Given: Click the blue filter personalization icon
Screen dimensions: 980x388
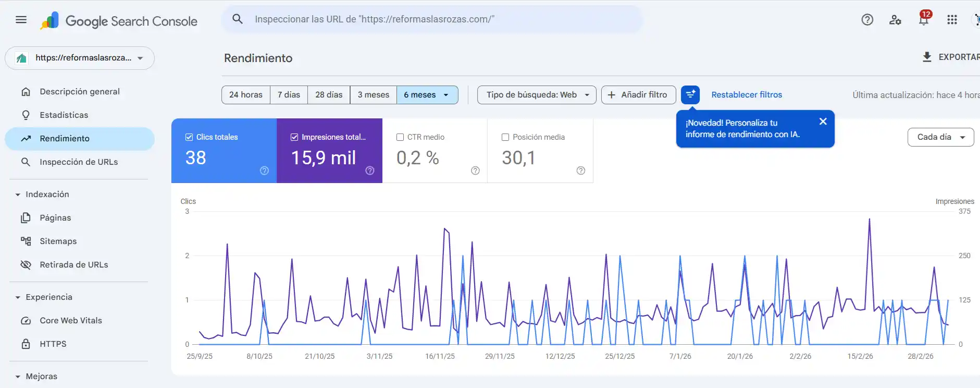Looking at the screenshot, I should click(x=690, y=94).
